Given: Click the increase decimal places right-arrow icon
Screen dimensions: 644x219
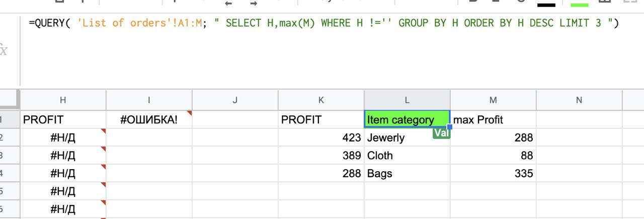Looking at the screenshot, I should click(254, 3).
